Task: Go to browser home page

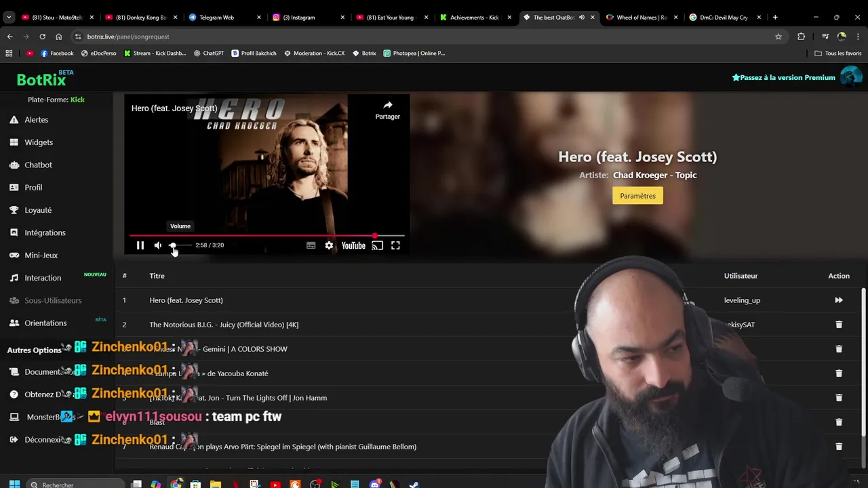Action: point(58,37)
